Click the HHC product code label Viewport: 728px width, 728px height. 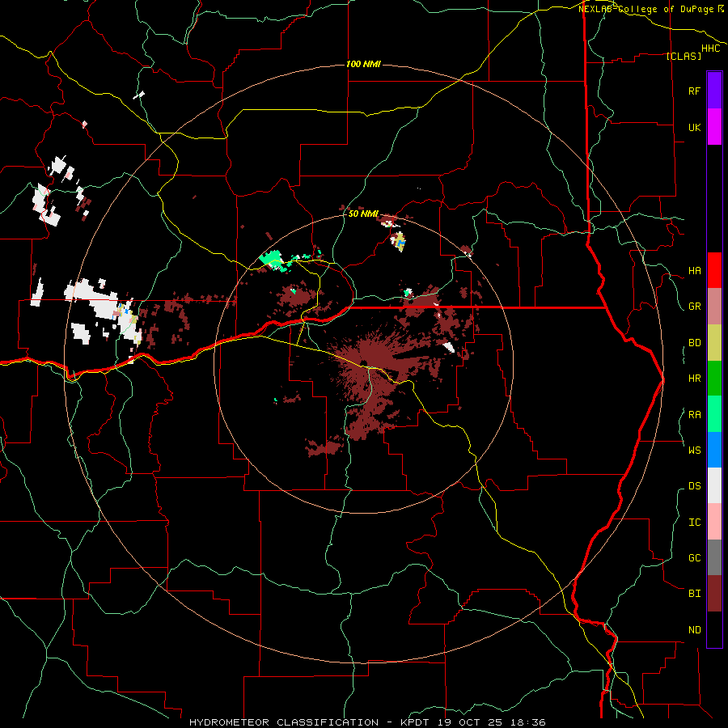(x=711, y=49)
